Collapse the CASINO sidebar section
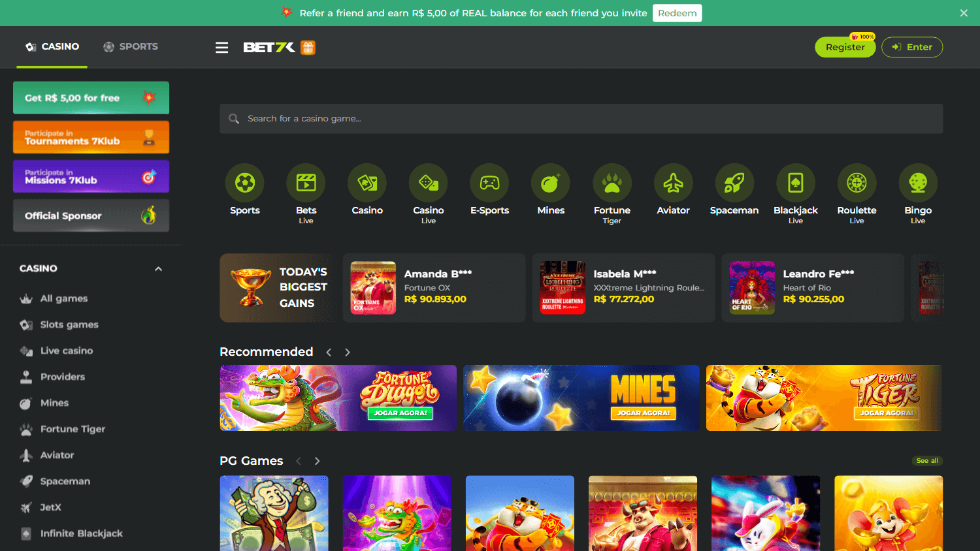The image size is (980, 551). click(158, 269)
